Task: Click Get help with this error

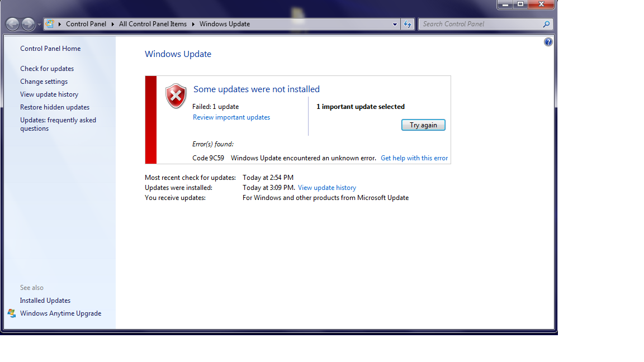Action: 414,158
